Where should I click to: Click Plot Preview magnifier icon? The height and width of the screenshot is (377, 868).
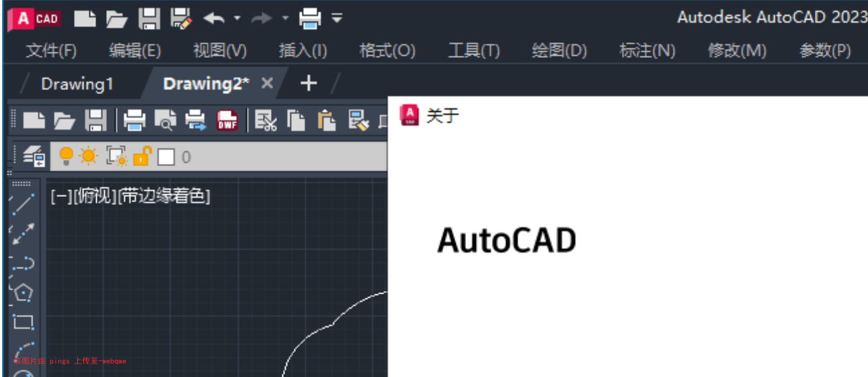pos(165,121)
